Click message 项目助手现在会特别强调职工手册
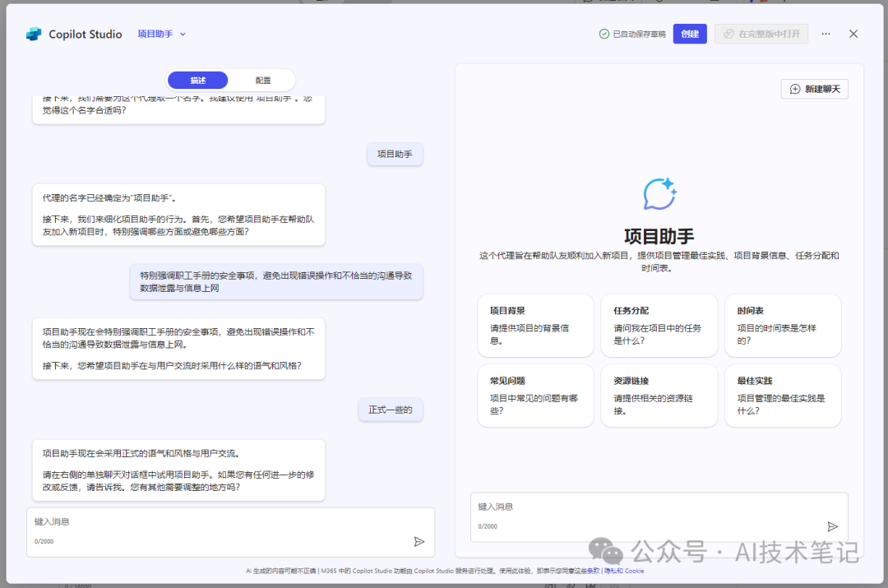Viewport: 888px width, 588px height. click(x=178, y=349)
